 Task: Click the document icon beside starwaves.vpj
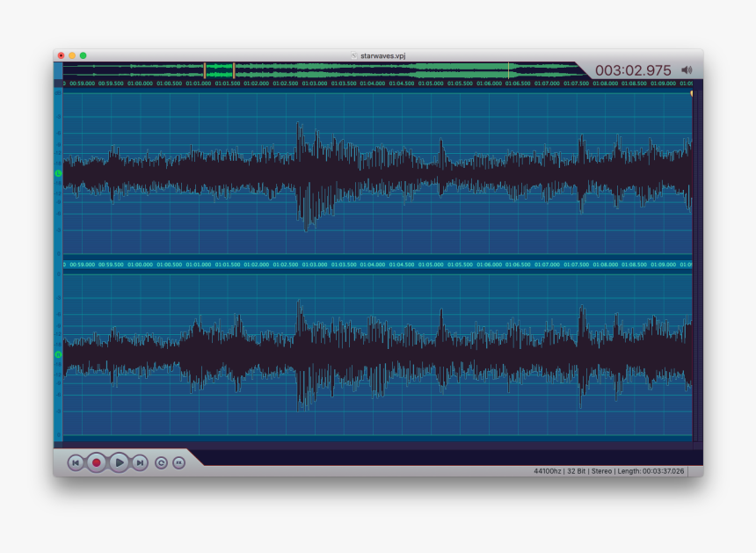354,56
